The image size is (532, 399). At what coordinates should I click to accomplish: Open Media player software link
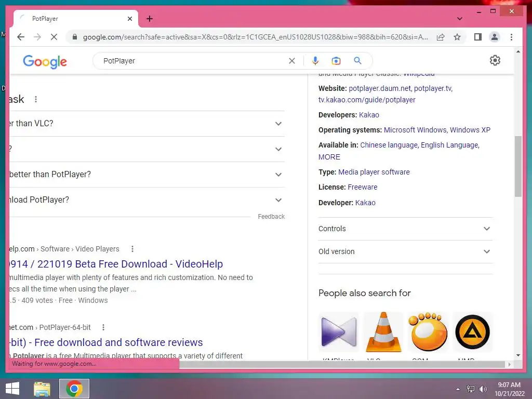coord(374,172)
